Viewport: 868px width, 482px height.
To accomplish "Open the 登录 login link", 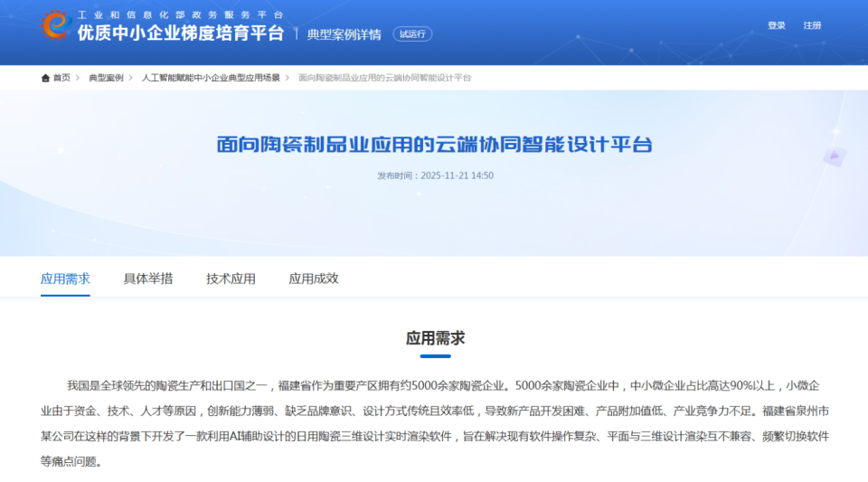I will click(x=777, y=25).
